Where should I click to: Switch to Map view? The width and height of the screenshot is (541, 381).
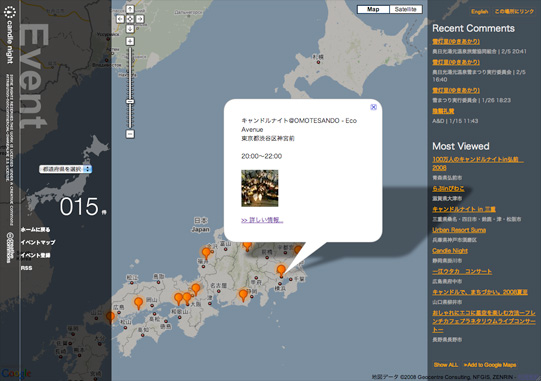[x=373, y=9]
